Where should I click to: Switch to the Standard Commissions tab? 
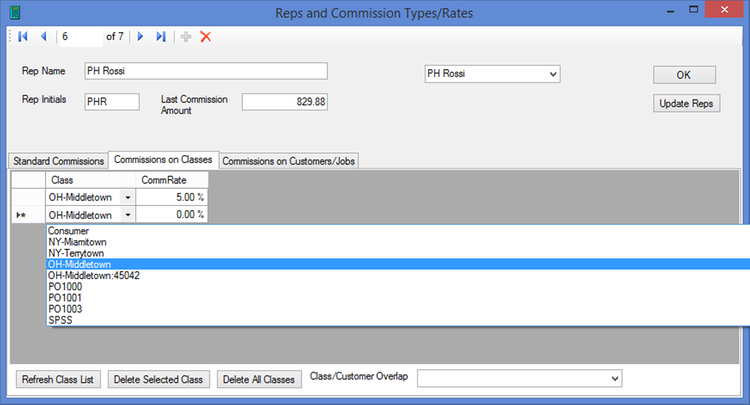point(58,161)
